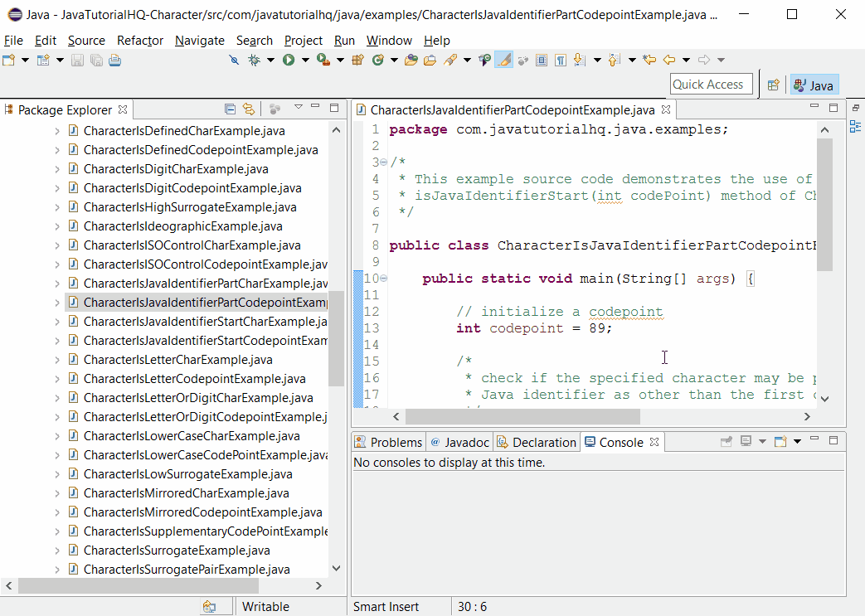Image resolution: width=865 pixels, height=616 pixels.
Task: Enable Link with Editor in Package Explorer
Action: 248,109
